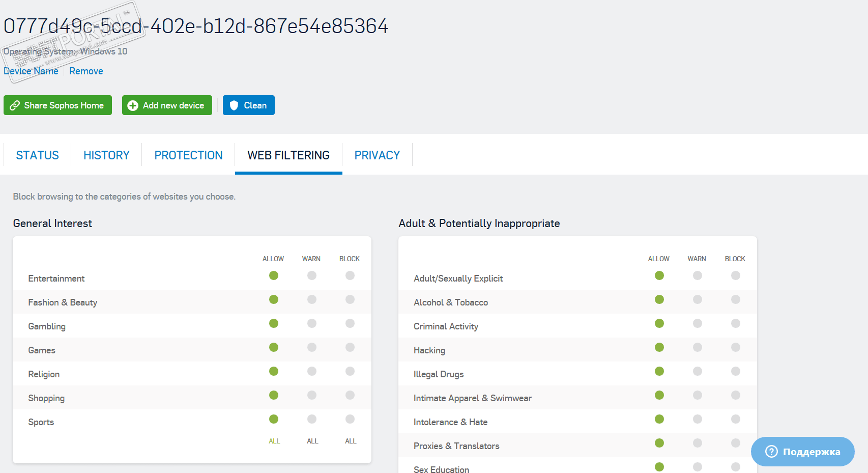Click the Remove device link
Image resolution: width=868 pixels, height=473 pixels.
point(86,71)
